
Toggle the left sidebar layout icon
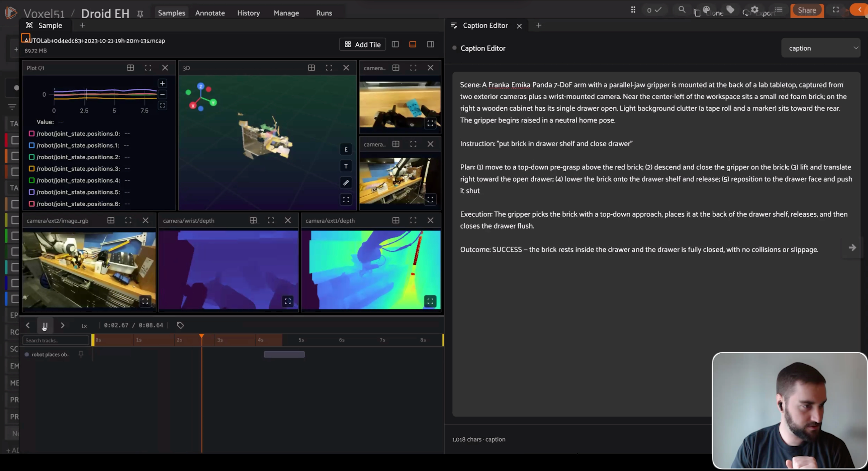pyautogui.click(x=395, y=44)
